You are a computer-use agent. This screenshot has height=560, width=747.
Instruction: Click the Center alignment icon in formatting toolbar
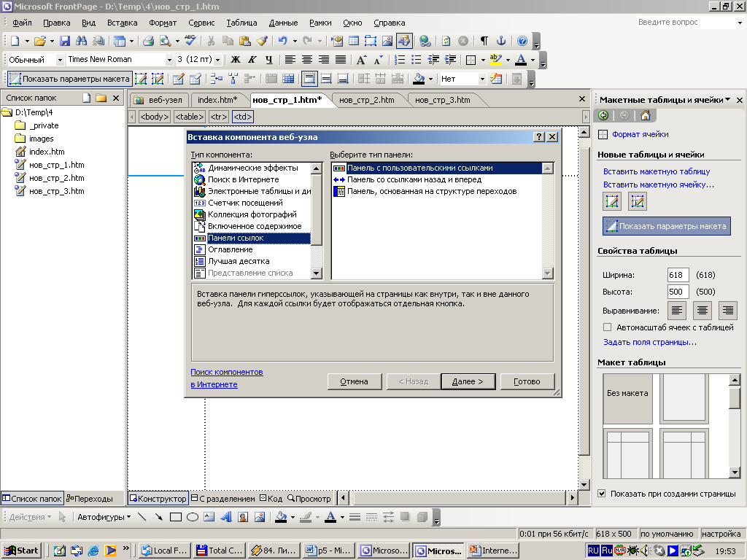(x=307, y=60)
